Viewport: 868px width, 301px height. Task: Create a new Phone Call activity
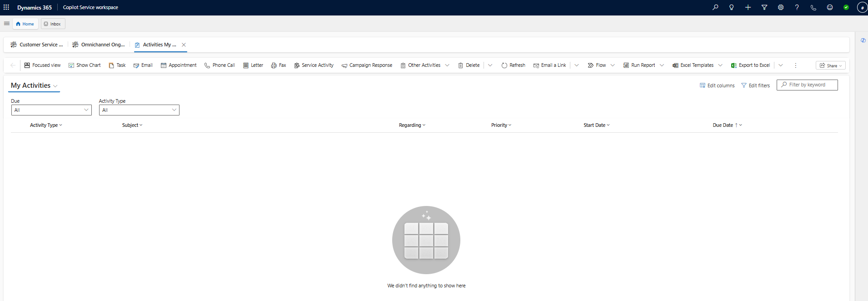click(219, 65)
